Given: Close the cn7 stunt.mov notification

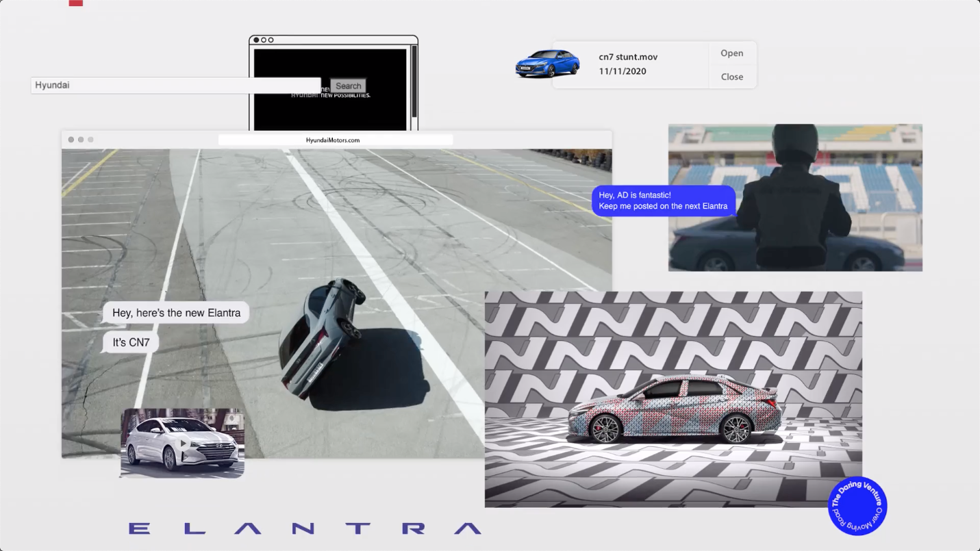Looking at the screenshot, I should pos(731,77).
